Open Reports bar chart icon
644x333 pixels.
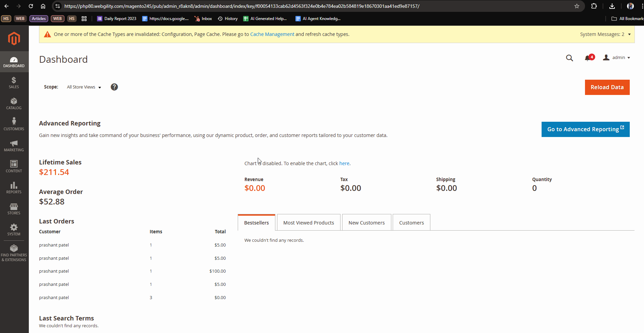tap(14, 188)
